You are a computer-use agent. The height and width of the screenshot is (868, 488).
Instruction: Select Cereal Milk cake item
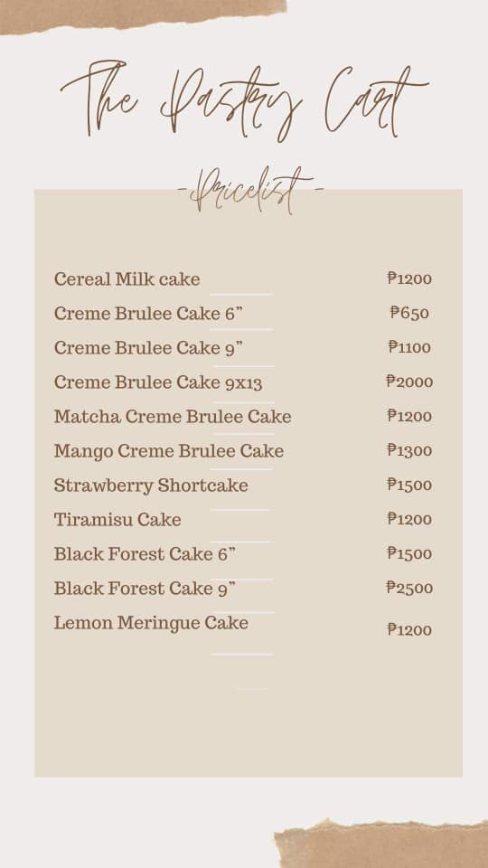(x=127, y=279)
